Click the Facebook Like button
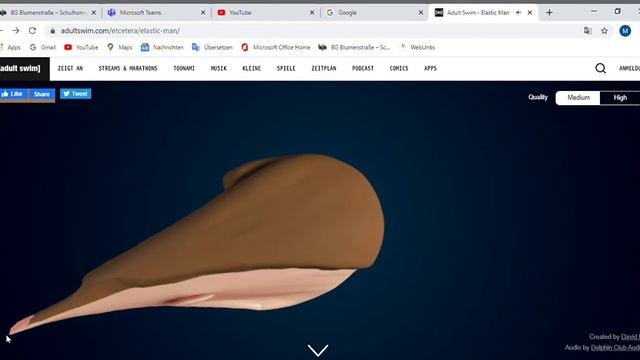The image size is (640, 360). (x=13, y=94)
